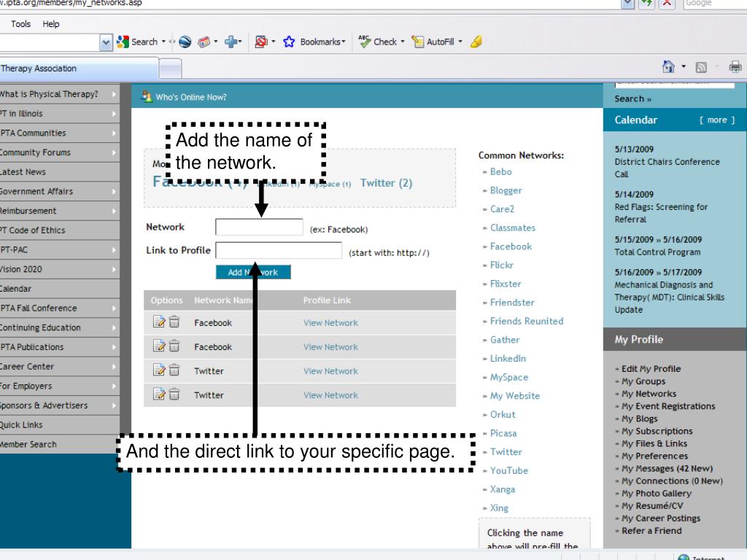Open the Career Center sidebar item

coord(60,367)
